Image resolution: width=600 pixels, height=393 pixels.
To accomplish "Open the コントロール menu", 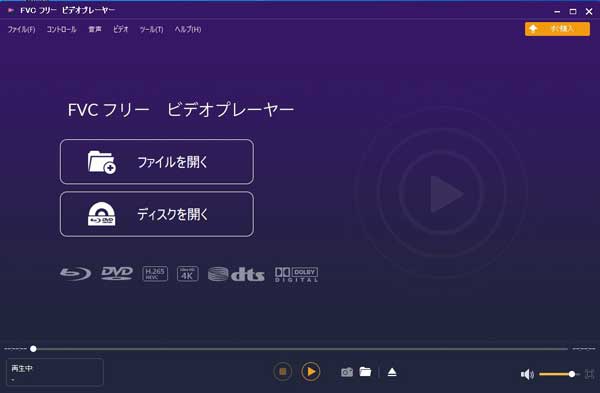I will (62, 29).
